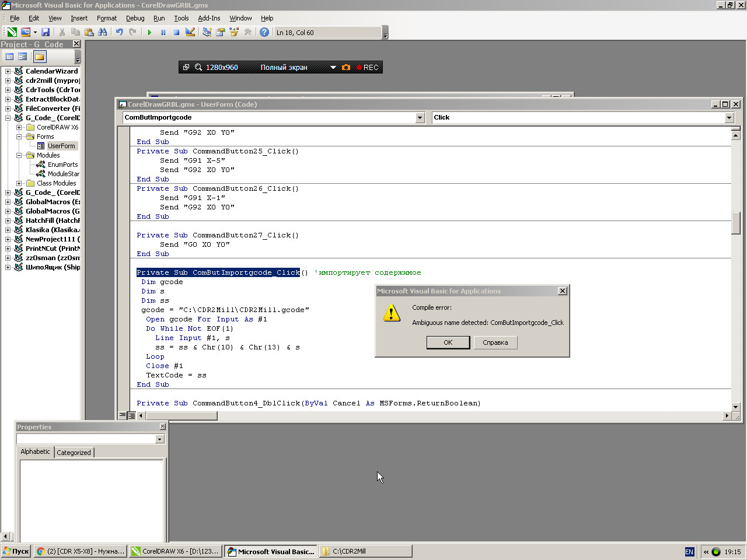This screenshot has width=747, height=560.
Task: Expand the Class Modules folder node
Action: pos(19,183)
